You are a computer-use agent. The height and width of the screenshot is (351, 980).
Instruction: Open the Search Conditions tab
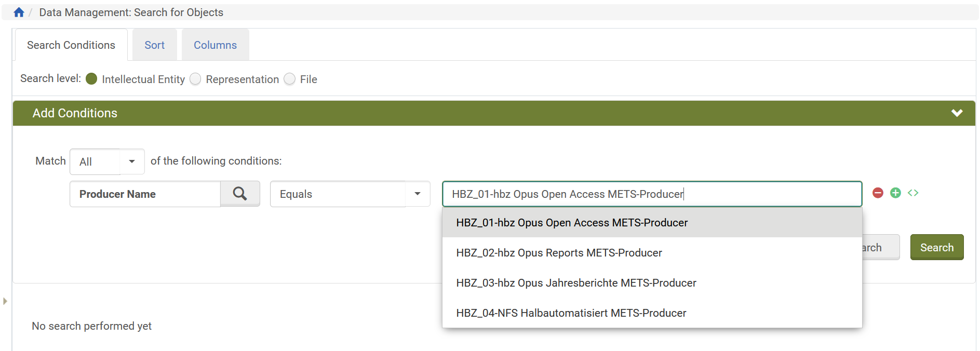click(x=71, y=45)
